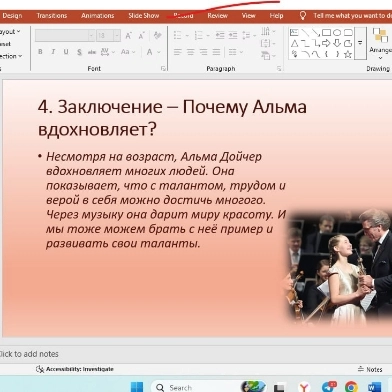Select the Oval shape
The width and height of the screenshot is (392, 392).
click(337, 32)
